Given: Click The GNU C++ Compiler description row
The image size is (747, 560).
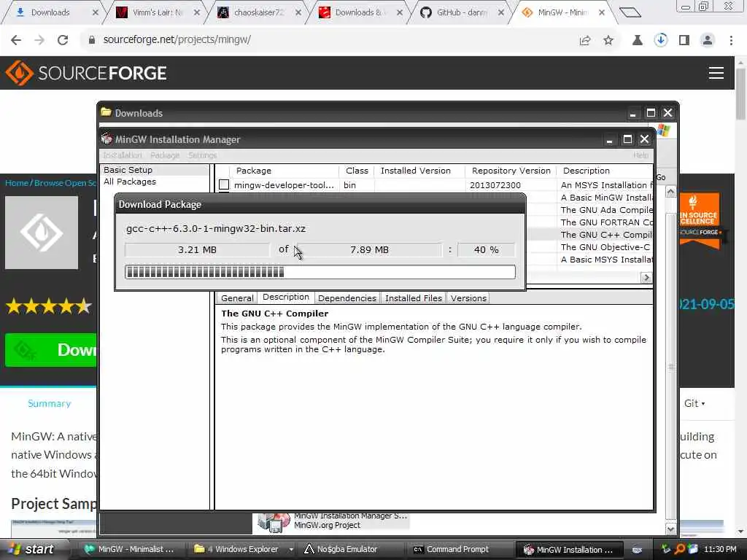Looking at the screenshot, I should (606, 235).
